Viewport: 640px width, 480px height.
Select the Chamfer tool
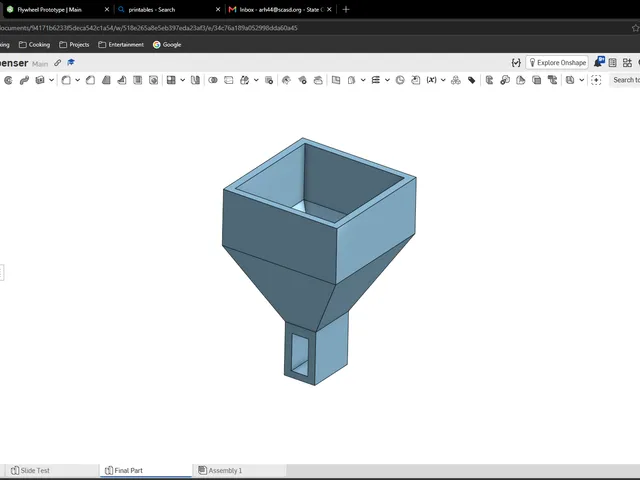(x=90, y=80)
